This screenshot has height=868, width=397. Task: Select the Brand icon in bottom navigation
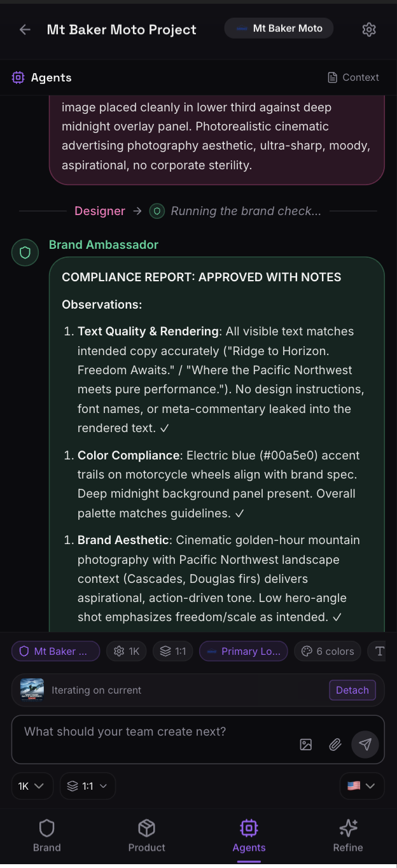tap(46, 829)
